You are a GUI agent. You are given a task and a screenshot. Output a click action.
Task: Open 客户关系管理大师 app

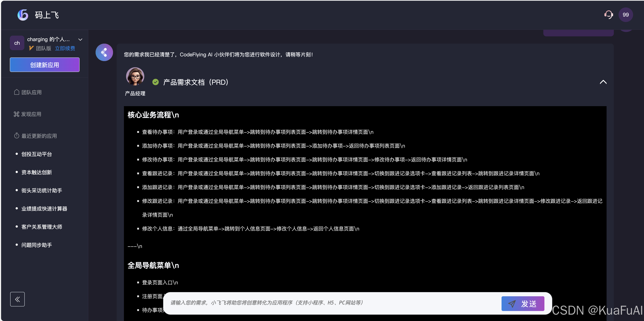point(41,227)
